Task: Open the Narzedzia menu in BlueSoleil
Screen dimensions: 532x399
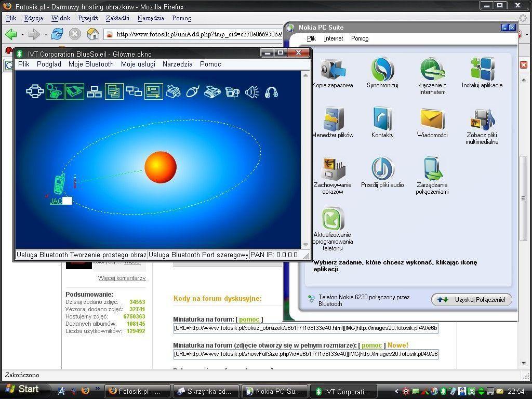Action: click(x=178, y=64)
